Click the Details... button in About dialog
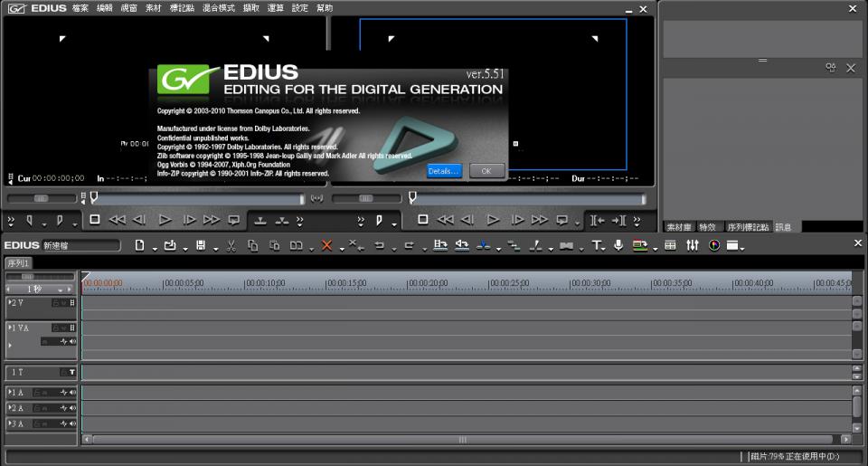Viewport: 868px width, 466px height. [443, 171]
